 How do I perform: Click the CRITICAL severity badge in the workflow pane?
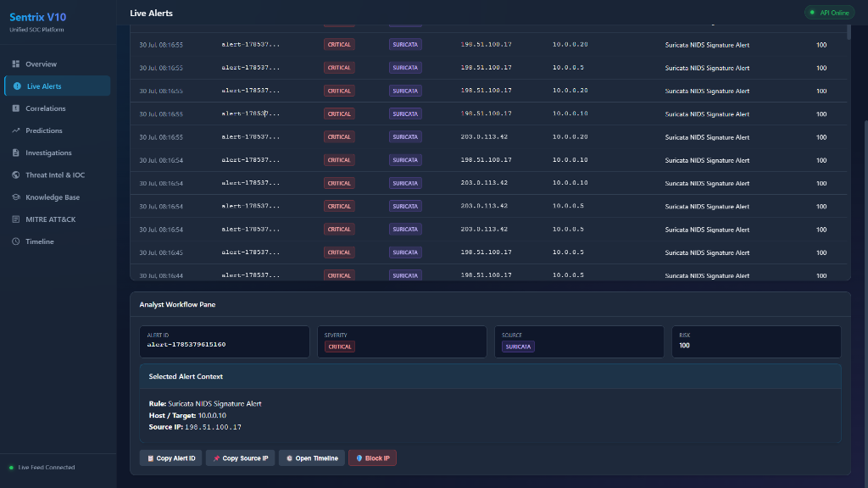click(339, 347)
